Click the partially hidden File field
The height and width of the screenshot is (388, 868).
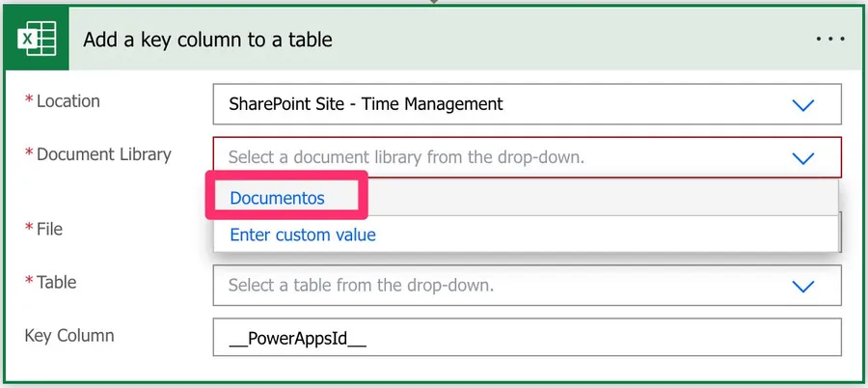pyautogui.click(x=839, y=234)
